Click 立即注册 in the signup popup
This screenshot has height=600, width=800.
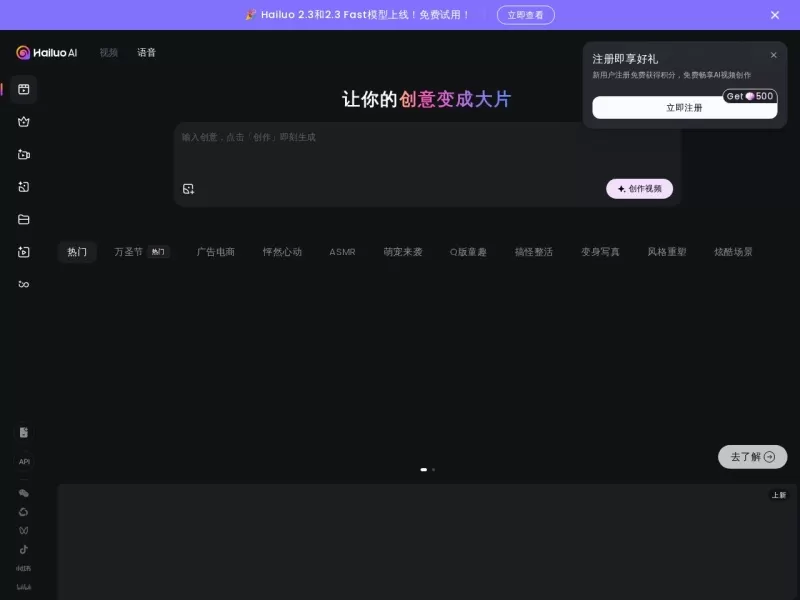tap(684, 107)
